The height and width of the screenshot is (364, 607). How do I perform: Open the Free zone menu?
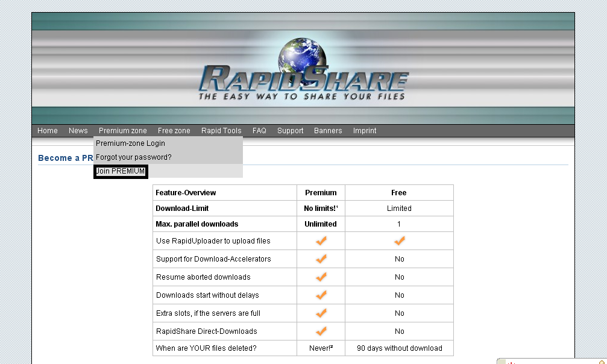[174, 131]
